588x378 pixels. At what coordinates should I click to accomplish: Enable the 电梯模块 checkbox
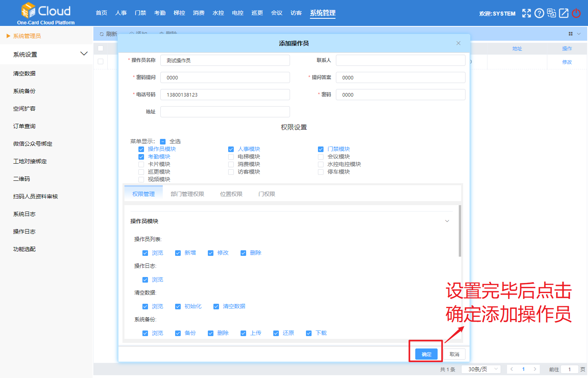[231, 156]
